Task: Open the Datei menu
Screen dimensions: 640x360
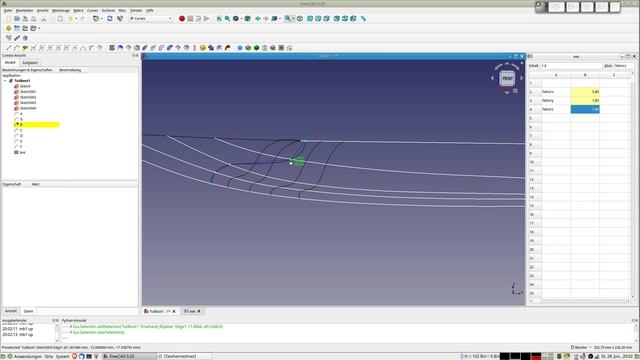Action: 8,10
